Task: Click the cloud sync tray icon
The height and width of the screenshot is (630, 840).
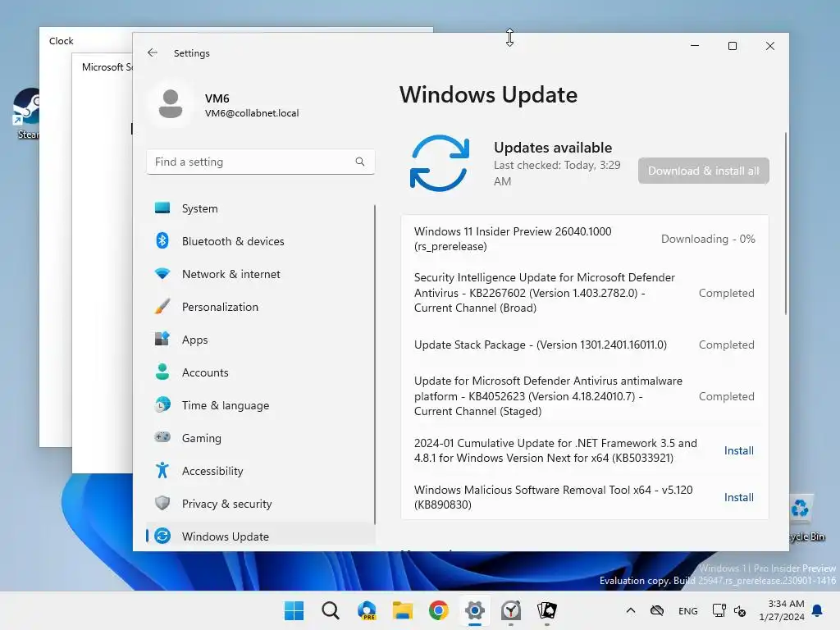Action: coord(657,610)
